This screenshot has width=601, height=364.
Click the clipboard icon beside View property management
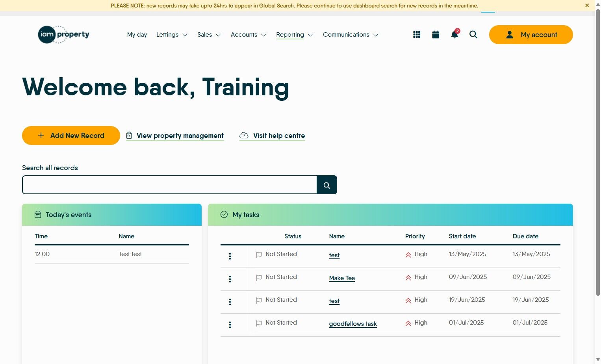pyautogui.click(x=129, y=135)
